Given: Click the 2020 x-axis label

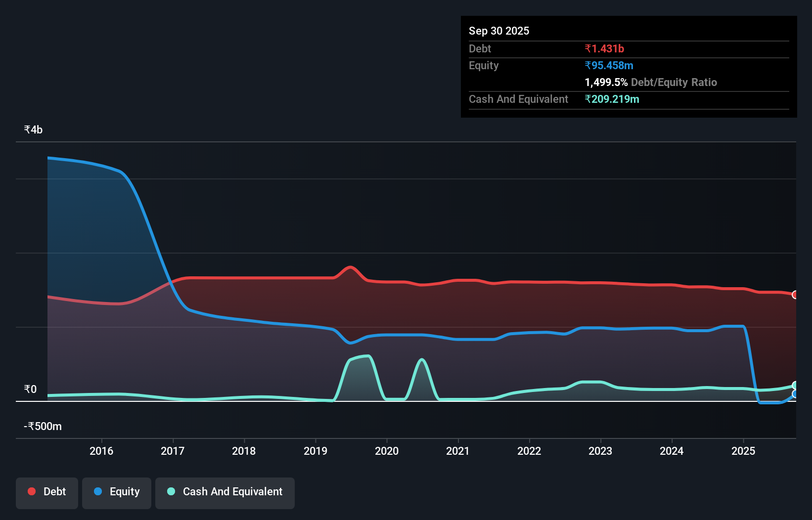Looking at the screenshot, I should [387, 451].
